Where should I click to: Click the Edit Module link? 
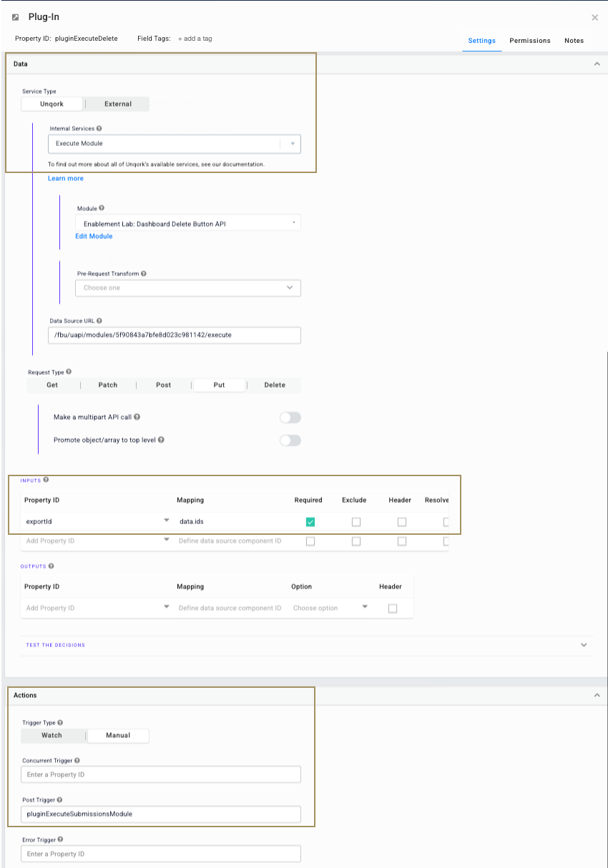94,236
